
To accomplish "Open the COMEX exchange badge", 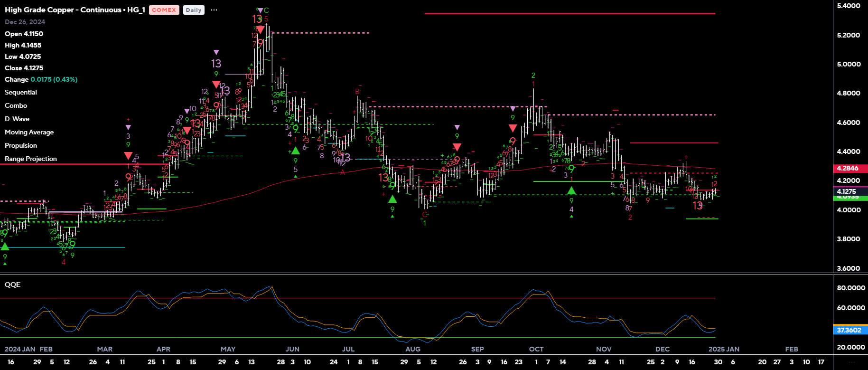I will pos(164,10).
